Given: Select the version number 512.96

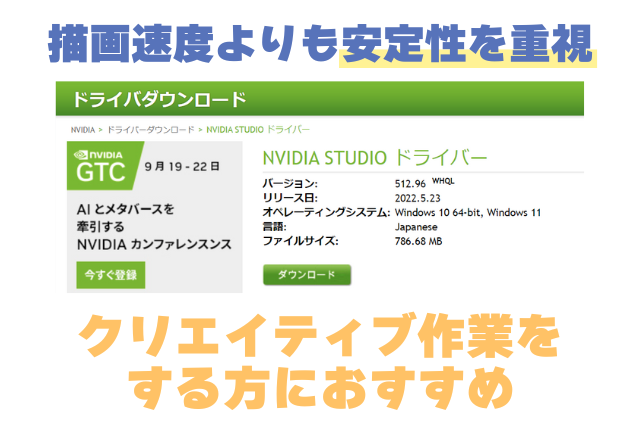Looking at the screenshot, I should pyautogui.click(x=410, y=184).
